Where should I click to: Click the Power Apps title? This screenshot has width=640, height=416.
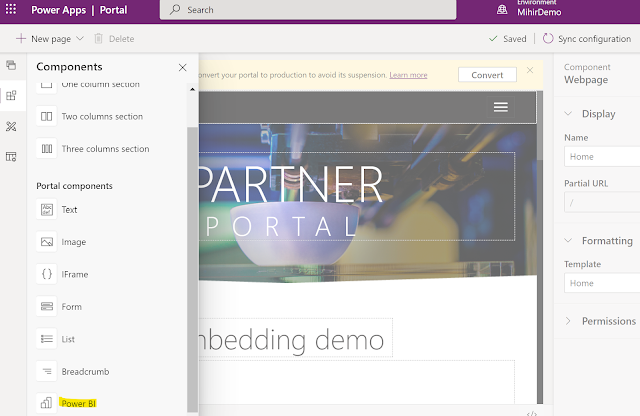pos(58,10)
